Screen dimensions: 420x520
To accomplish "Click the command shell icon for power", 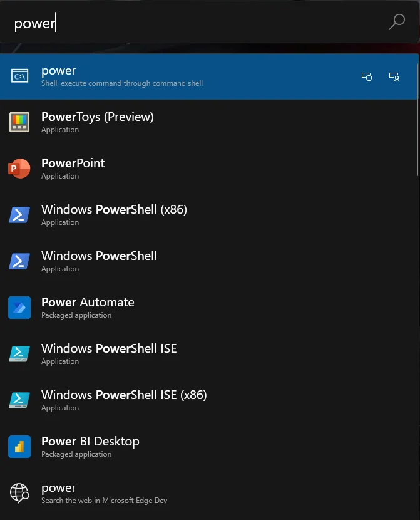I will [19, 76].
